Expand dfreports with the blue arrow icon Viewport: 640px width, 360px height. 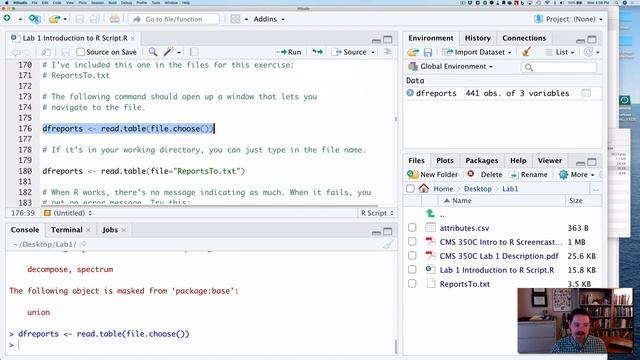pos(410,93)
